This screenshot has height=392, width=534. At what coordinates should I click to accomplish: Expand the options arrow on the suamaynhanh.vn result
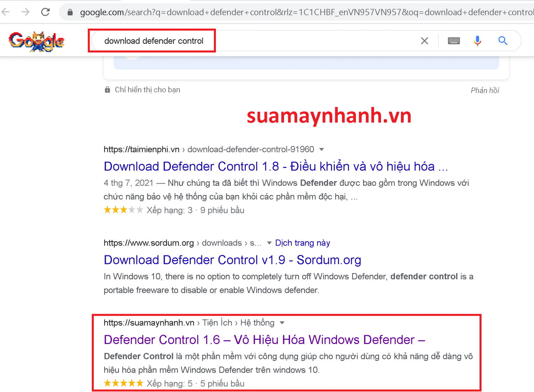pos(283,323)
